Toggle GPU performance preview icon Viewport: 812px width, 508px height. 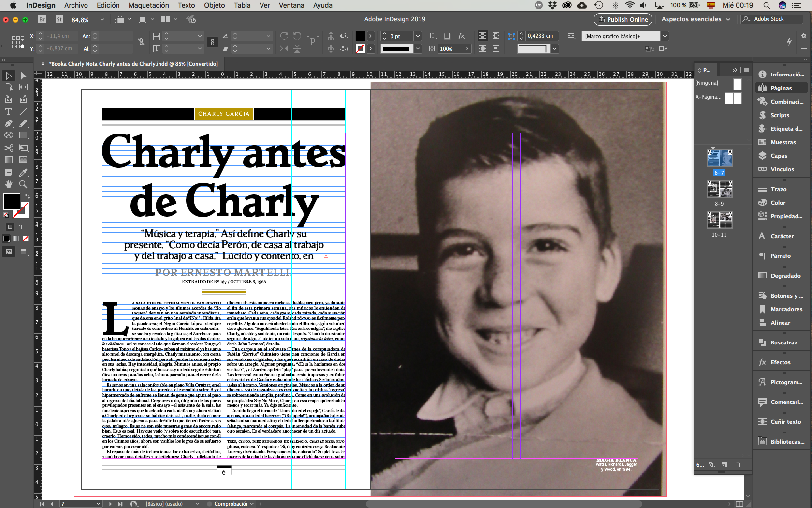pyautogui.click(x=191, y=19)
